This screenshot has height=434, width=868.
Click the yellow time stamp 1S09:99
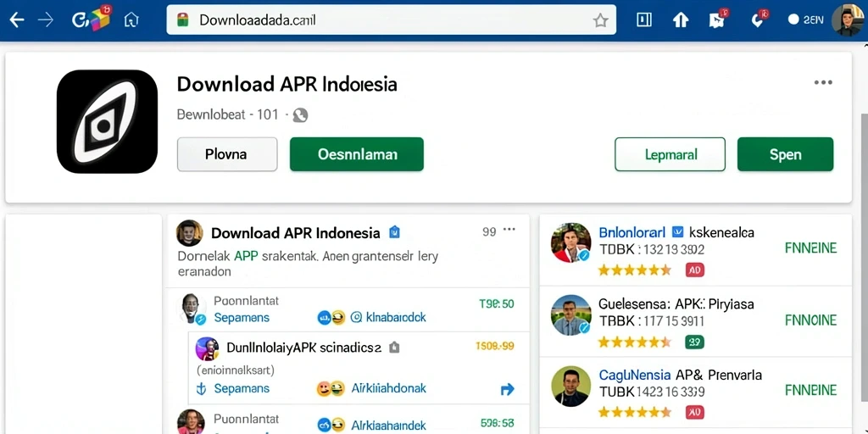coord(495,347)
